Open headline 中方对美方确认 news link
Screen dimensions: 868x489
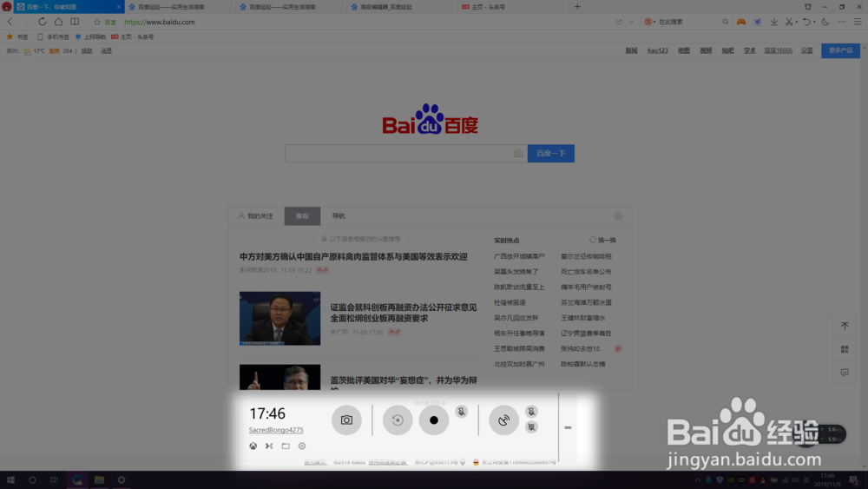[x=353, y=256]
